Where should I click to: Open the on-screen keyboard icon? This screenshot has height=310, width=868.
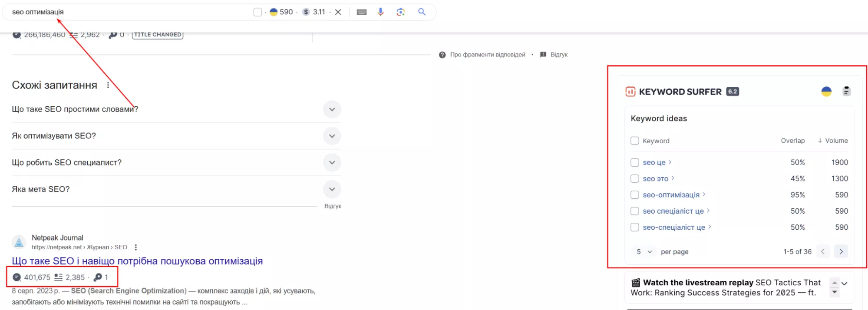[x=362, y=12]
